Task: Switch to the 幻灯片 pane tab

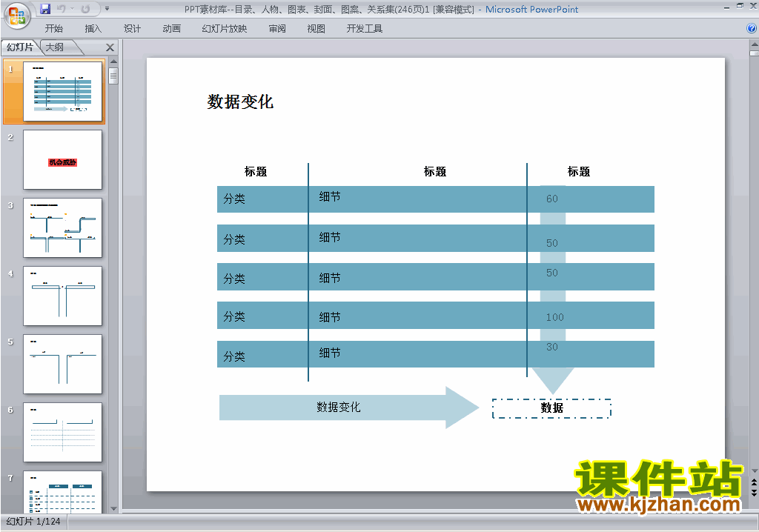Action: click(x=20, y=47)
